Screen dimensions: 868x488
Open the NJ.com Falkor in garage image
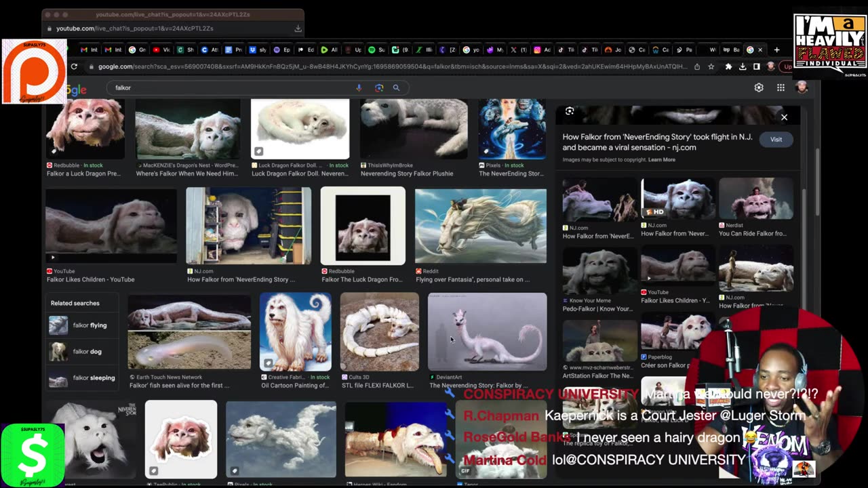tap(249, 226)
